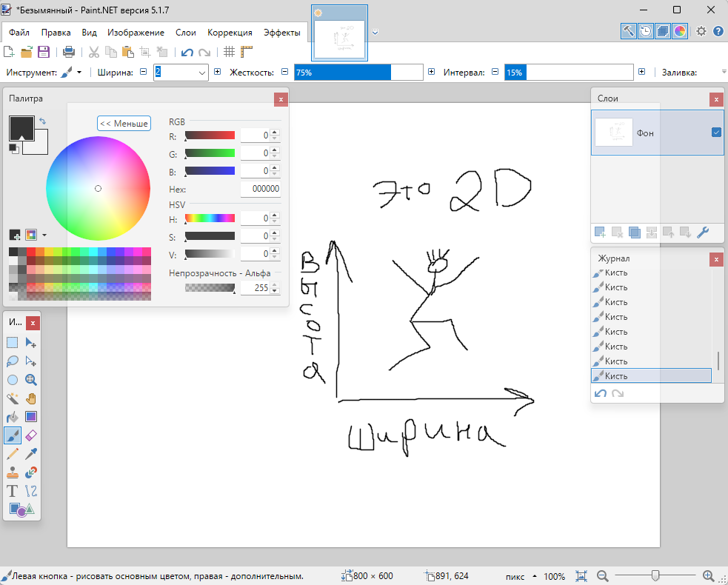Open the units пикс dropdown
This screenshot has height=585, width=728.
click(x=535, y=576)
